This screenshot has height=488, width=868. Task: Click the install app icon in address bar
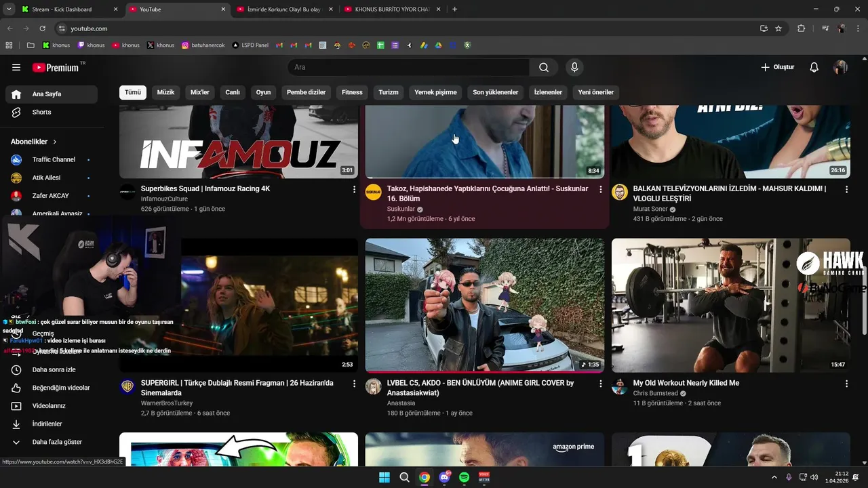(x=764, y=28)
